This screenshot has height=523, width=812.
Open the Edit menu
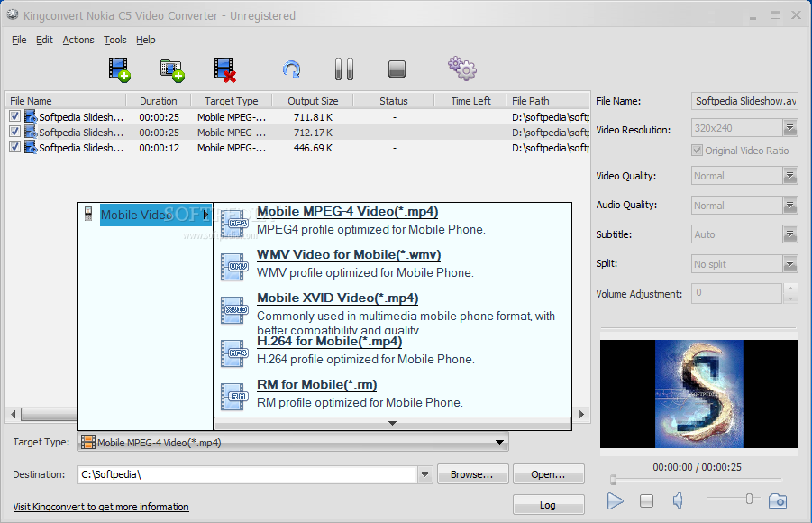[44, 40]
